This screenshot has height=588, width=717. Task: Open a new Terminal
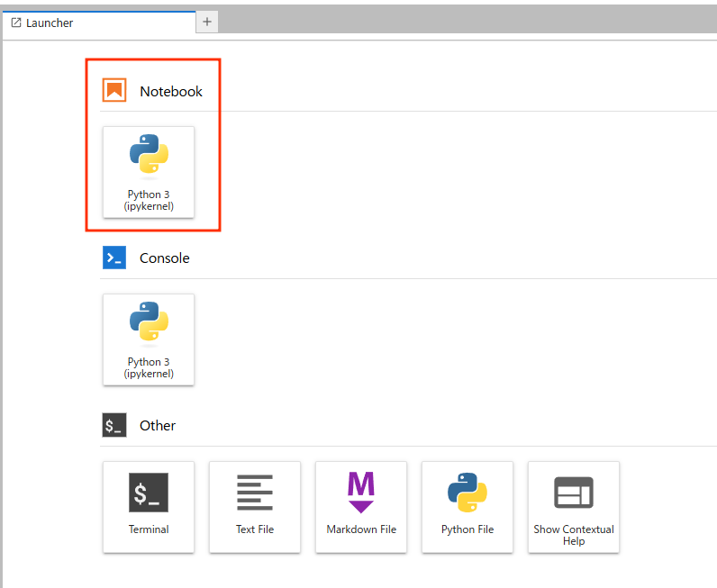click(149, 506)
